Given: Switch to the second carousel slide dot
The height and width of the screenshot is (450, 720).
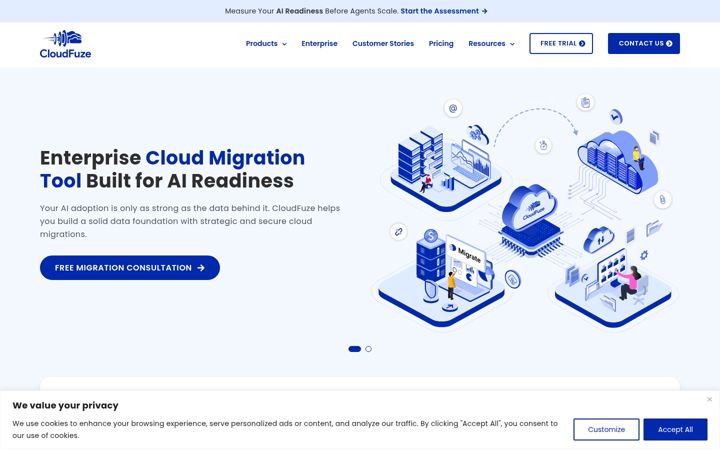Looking at the screenshot, I should click(368, 349).
